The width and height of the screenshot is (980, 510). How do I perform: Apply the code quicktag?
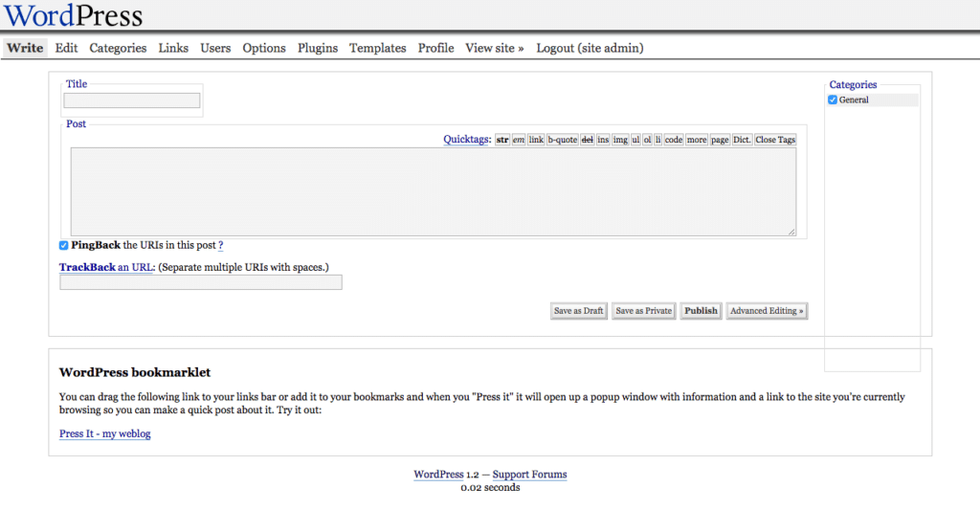click(673, 140)
